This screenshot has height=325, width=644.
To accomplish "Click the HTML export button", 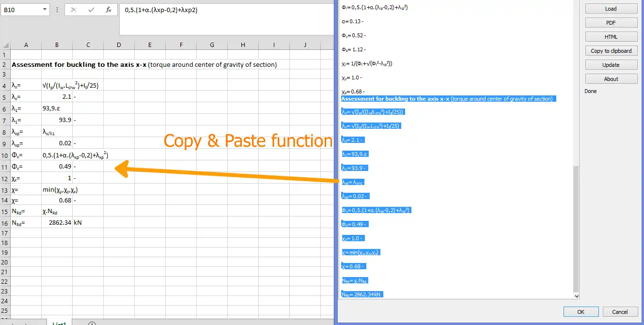I will [611, 37].
